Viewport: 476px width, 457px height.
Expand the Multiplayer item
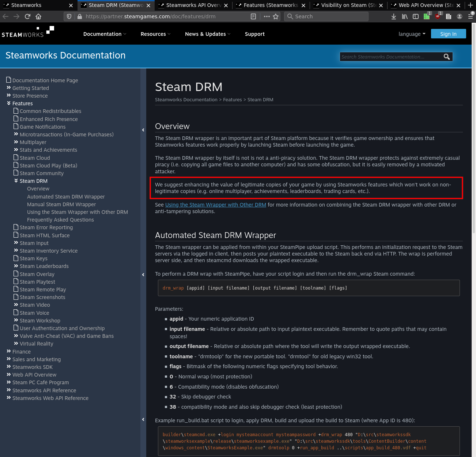point(16,142)
